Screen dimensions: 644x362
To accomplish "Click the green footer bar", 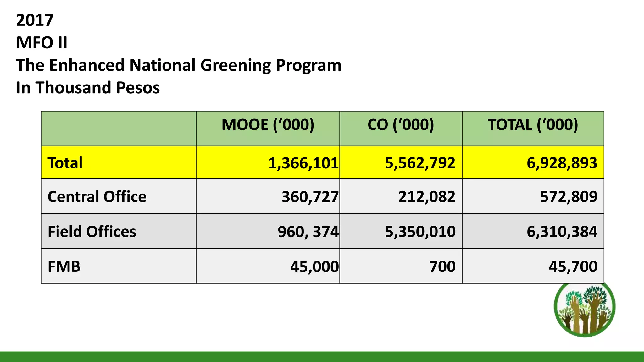I will (322, 357).
